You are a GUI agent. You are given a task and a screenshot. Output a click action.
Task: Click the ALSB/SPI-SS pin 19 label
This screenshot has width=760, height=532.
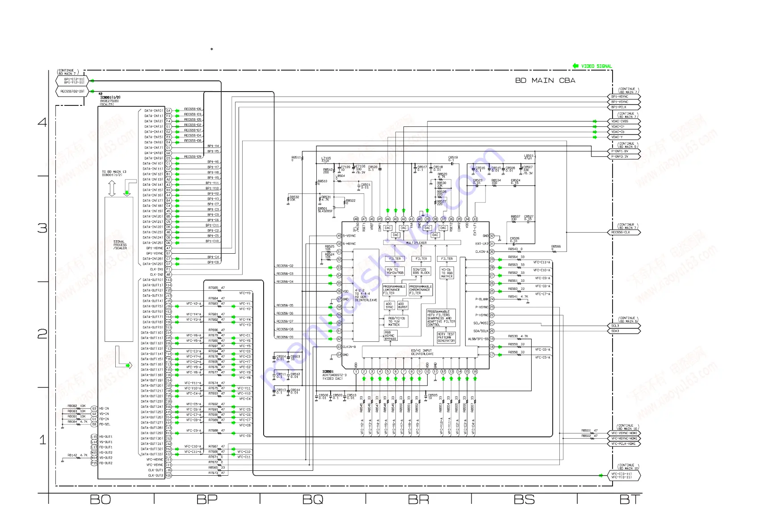[x=479, y=339]
